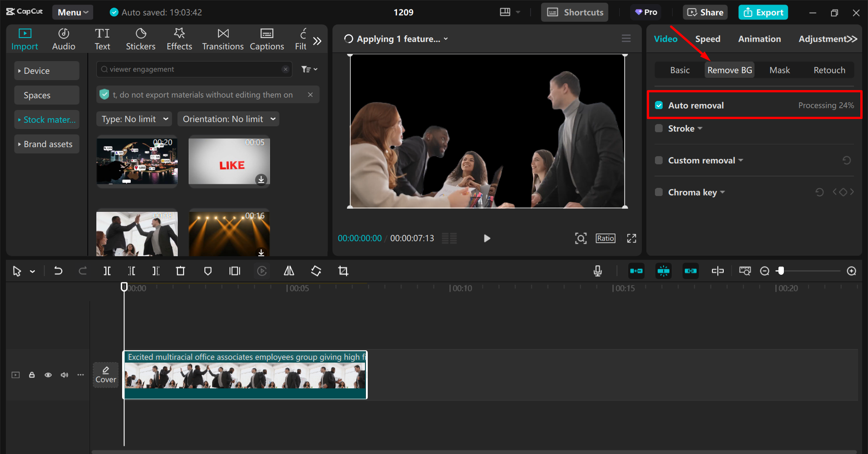This screenshot has width=868, height=454.
Task: Enable the Chroma key checkbox
Action: 659,192
